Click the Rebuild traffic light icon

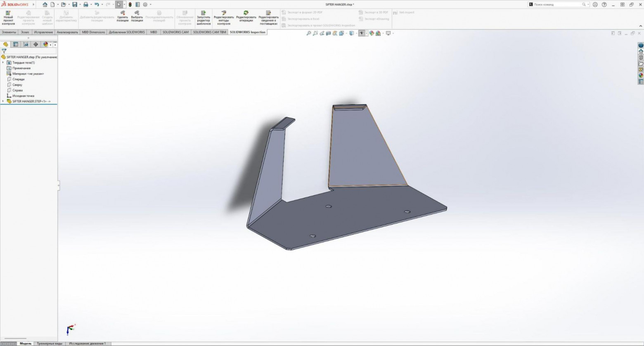(x=130, y=5)
